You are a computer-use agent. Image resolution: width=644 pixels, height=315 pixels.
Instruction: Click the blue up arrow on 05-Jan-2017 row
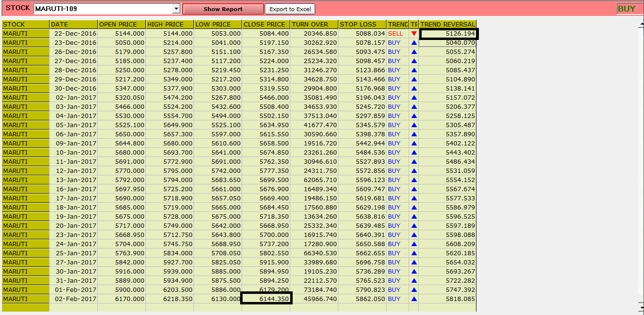(414, 125)
